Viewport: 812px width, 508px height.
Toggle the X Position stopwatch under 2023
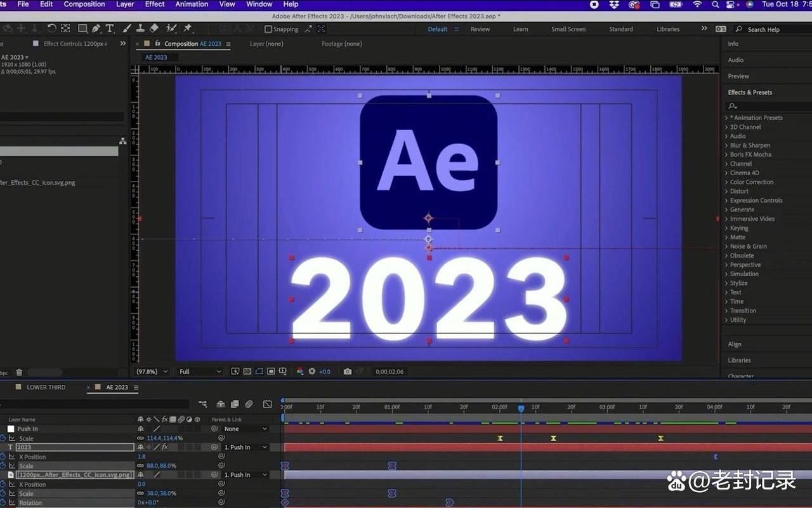click(x=3, y=457)
